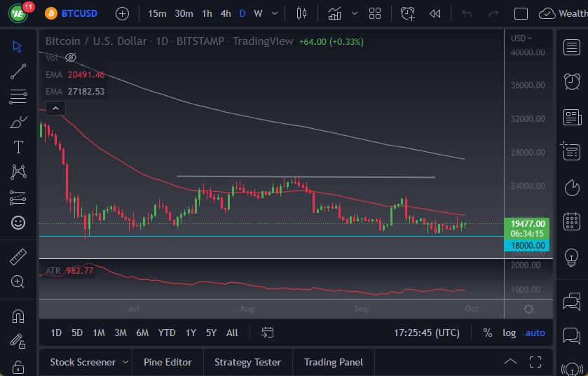The height and width of the screenshot is (376, 588).
Task: Collapse the indicator legend chevron
Action: 55,108
